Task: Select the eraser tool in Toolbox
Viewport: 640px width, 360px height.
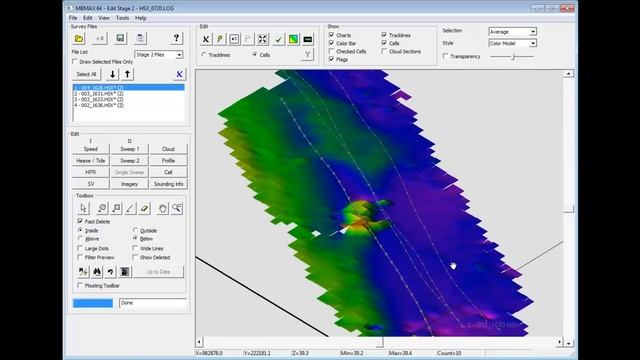Action: pyautogui.click(x=144, y=208)
